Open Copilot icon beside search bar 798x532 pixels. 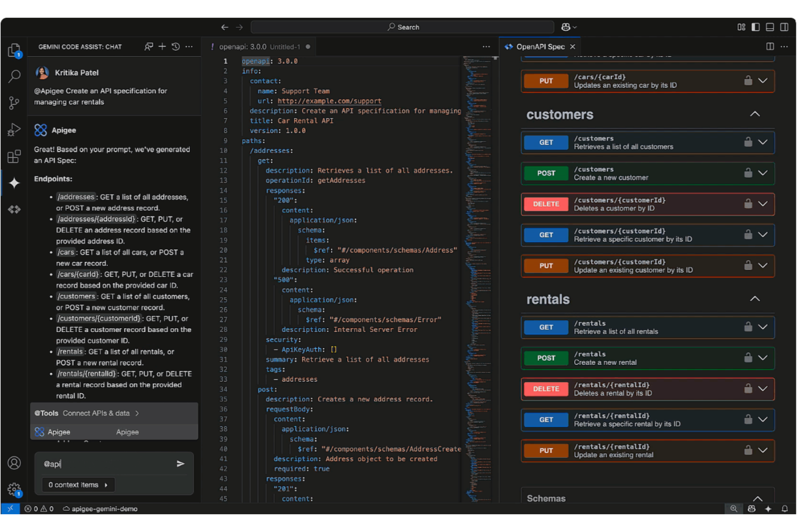569,27
